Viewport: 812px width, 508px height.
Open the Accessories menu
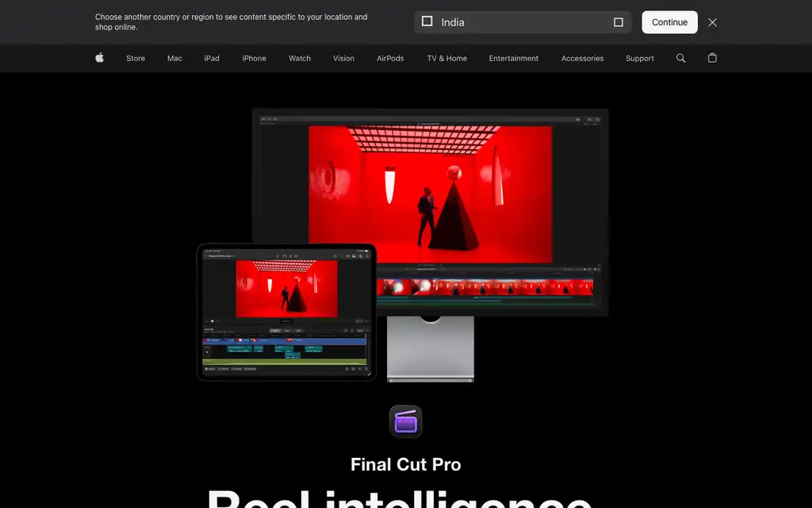tap(582, 58)
